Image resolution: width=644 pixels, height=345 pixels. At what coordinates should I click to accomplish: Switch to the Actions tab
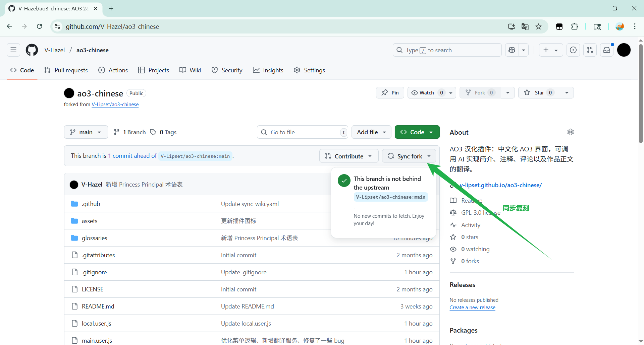point(113,70)
